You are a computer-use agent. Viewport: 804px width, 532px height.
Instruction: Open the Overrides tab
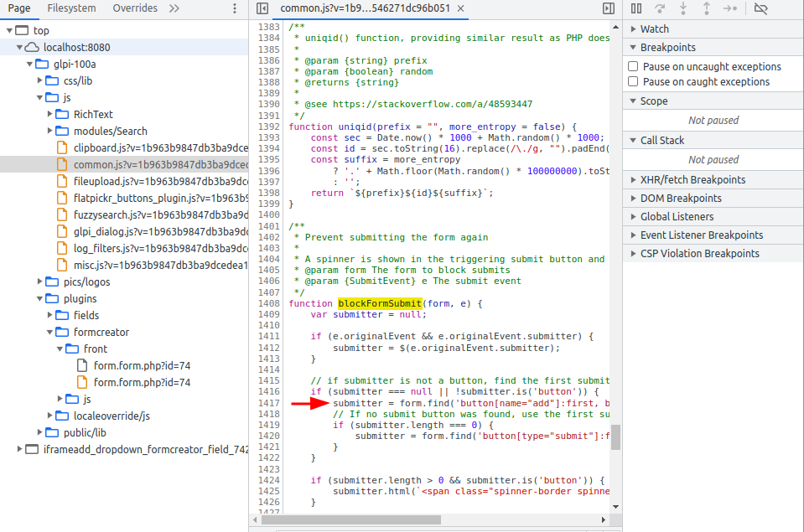pyautogui.click(x=135, y=8)
